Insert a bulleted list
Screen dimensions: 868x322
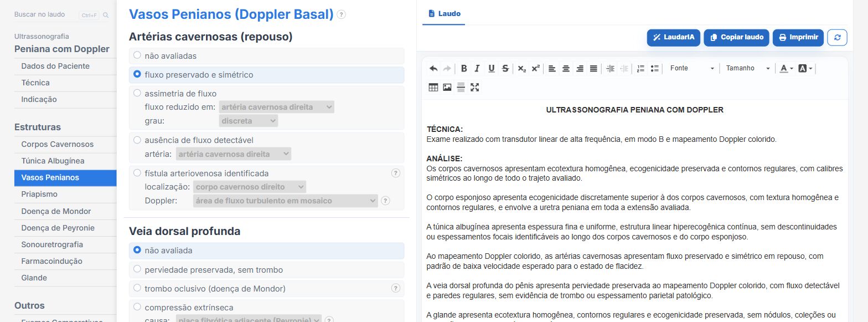tap(655, 69)
